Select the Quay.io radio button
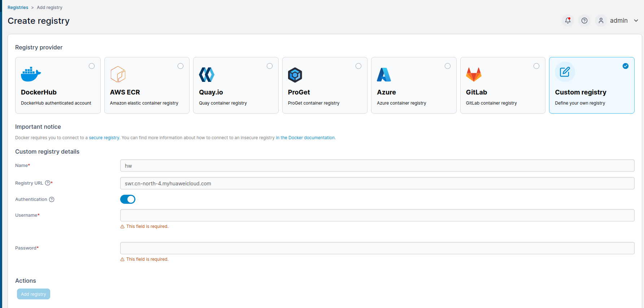This screenshot has height=308, width=644. (x=270, y=66)
